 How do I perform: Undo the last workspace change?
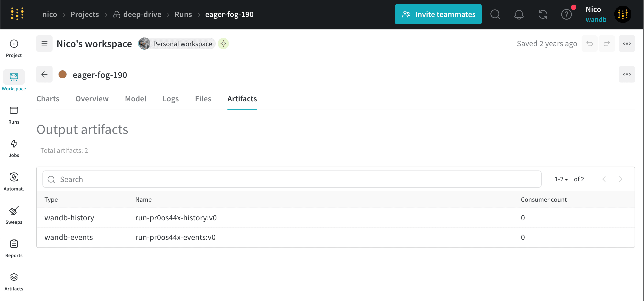[590, 43]
